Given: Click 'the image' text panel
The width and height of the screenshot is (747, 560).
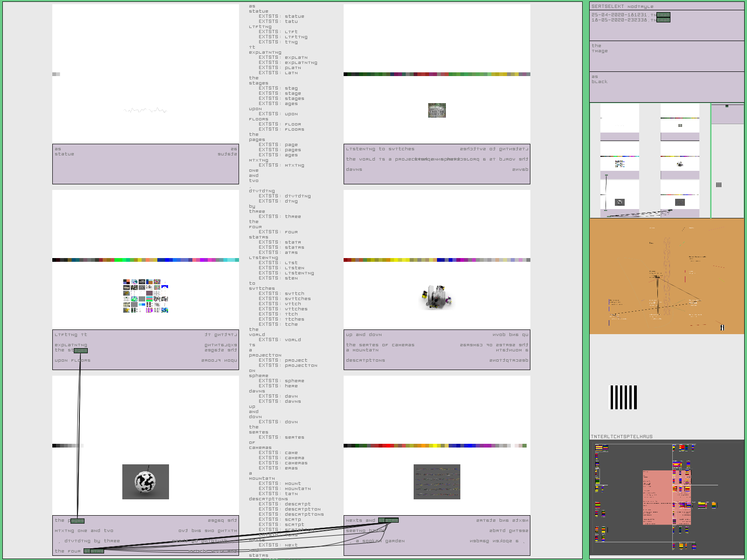Looking at the screenshot, I should click(666, 56).
